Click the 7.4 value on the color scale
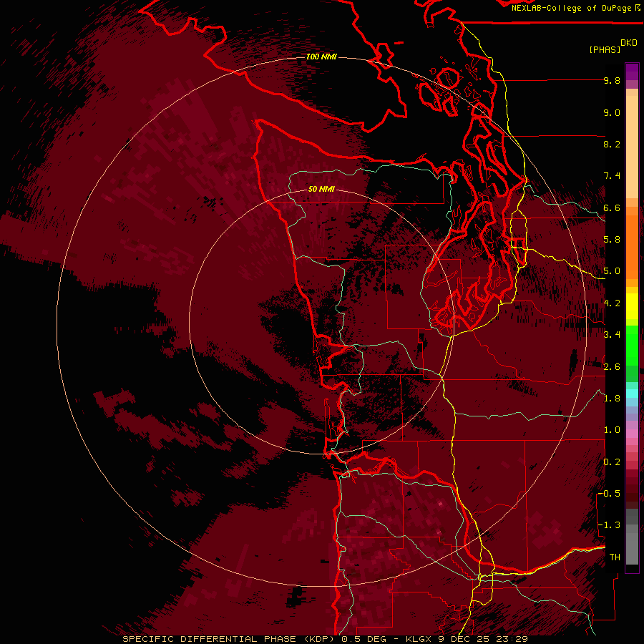Image resolution: width=644 pixels, height=644 pixels. pyautogui.click(x=612, y=176)
